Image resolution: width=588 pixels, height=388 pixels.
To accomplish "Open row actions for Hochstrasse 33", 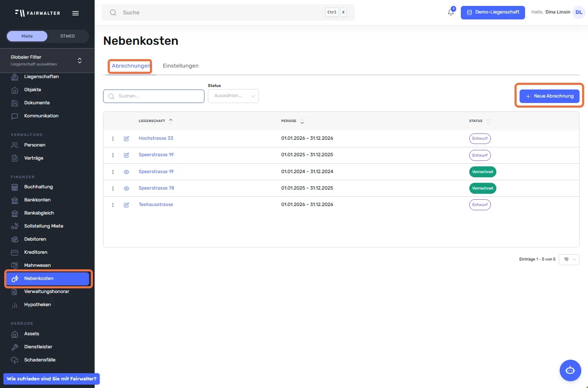I will 113,138.
